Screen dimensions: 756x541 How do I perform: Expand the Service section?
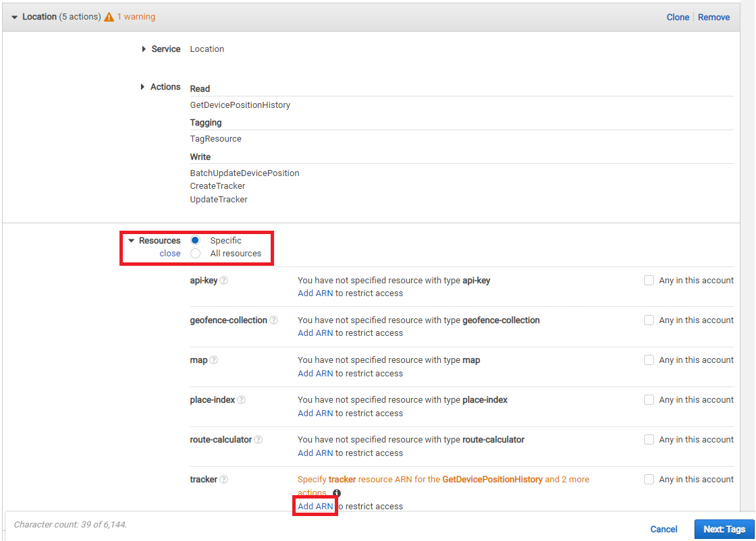[x=143, y=49]
